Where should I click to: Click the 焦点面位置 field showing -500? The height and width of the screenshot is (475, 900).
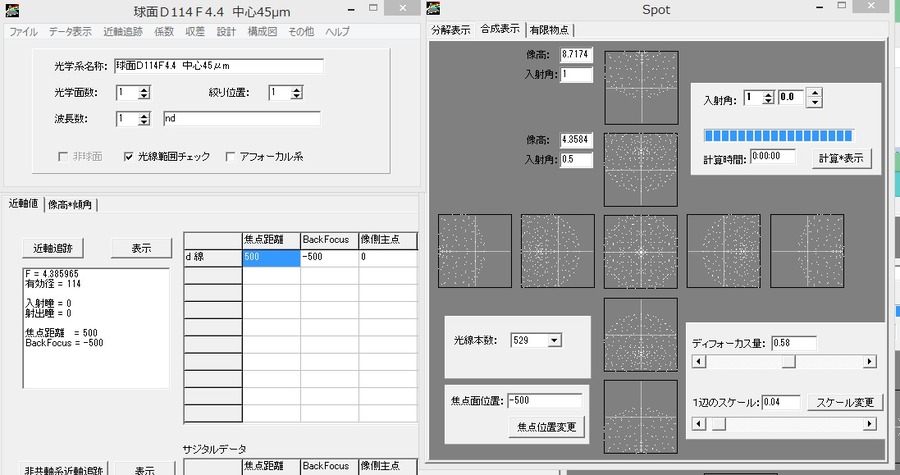click(545, 400)
